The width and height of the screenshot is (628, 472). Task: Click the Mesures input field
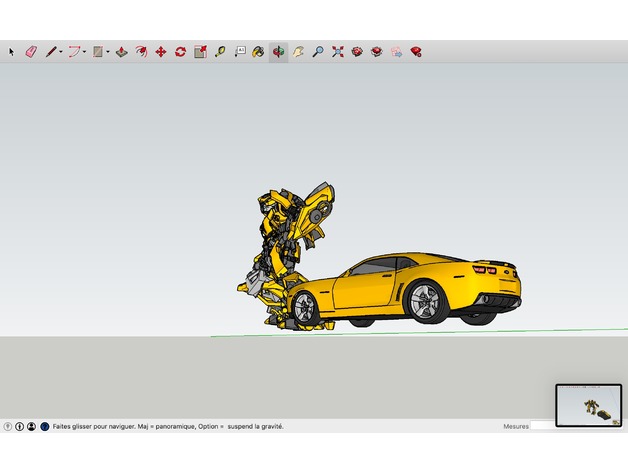[543, 426]
